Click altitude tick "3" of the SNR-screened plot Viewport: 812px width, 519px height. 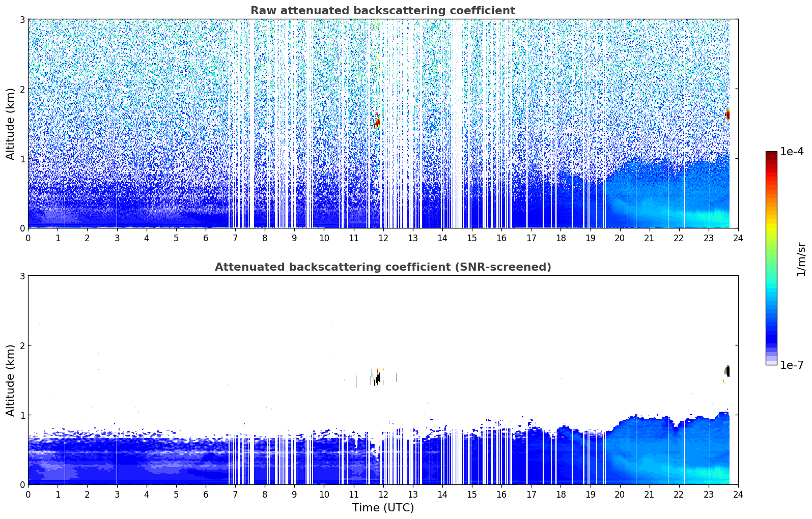[22, 276]
